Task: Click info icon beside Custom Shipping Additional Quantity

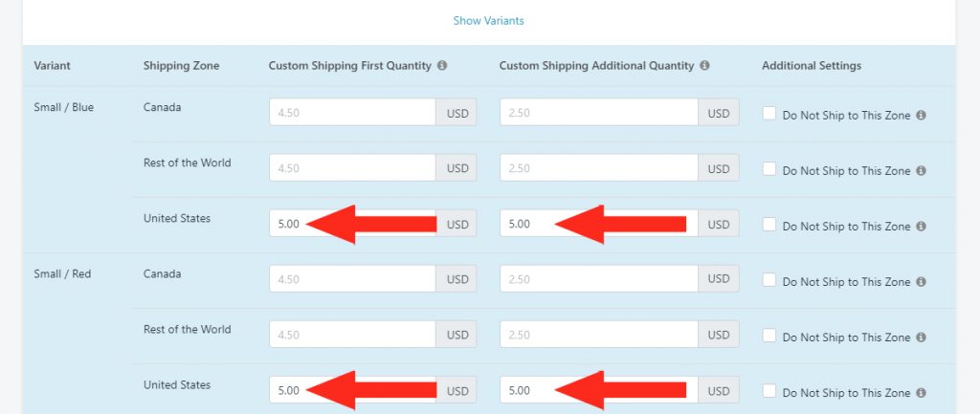Action: [704, 66]
